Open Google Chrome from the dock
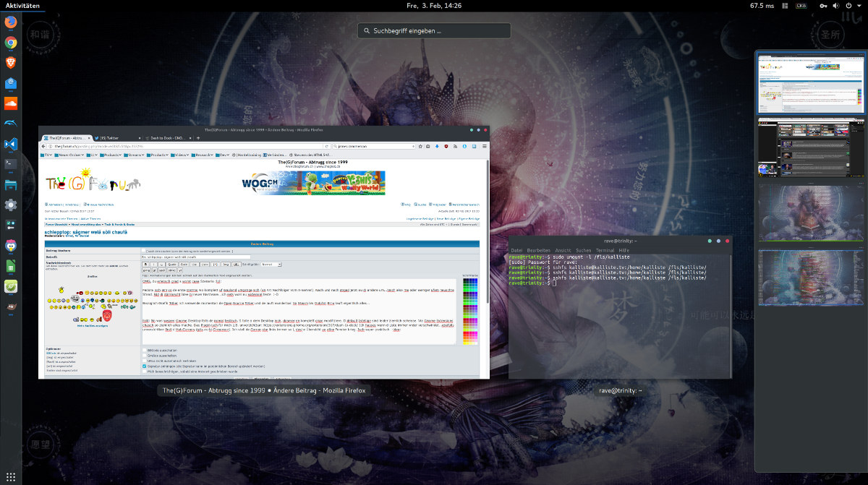The width and height of the screenshot is (868, 485). point(11,43)
